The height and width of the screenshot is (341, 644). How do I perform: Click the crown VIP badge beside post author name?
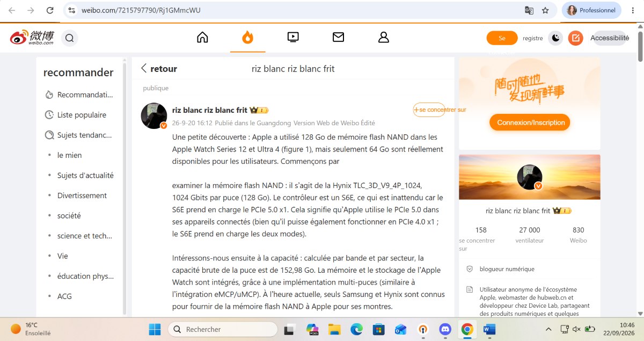point(259,110)
